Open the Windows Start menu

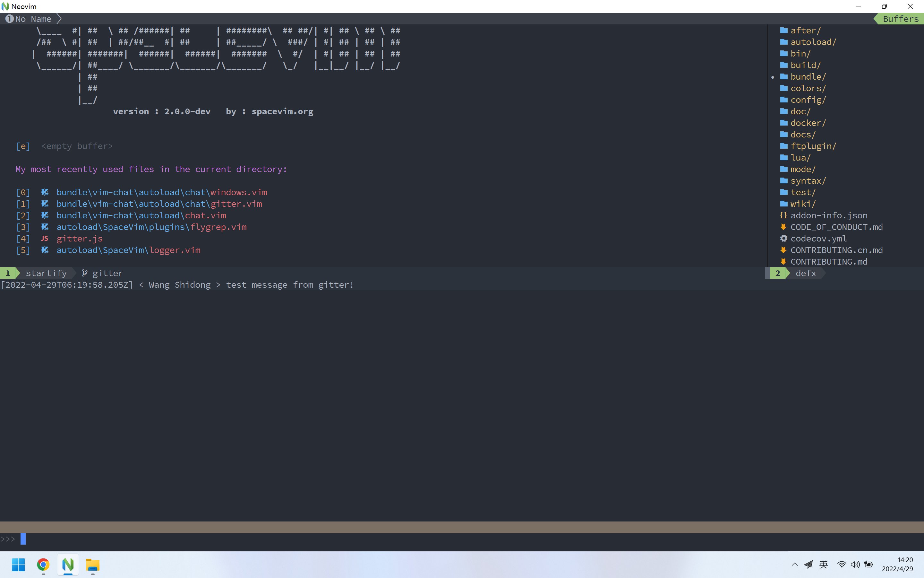[18, 565]
